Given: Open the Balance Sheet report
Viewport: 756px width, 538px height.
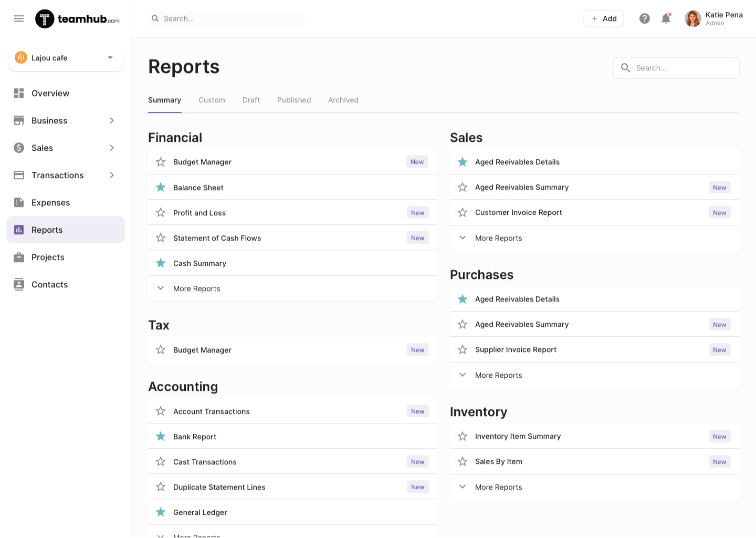Looking at the screenshot, I should 292,188.
